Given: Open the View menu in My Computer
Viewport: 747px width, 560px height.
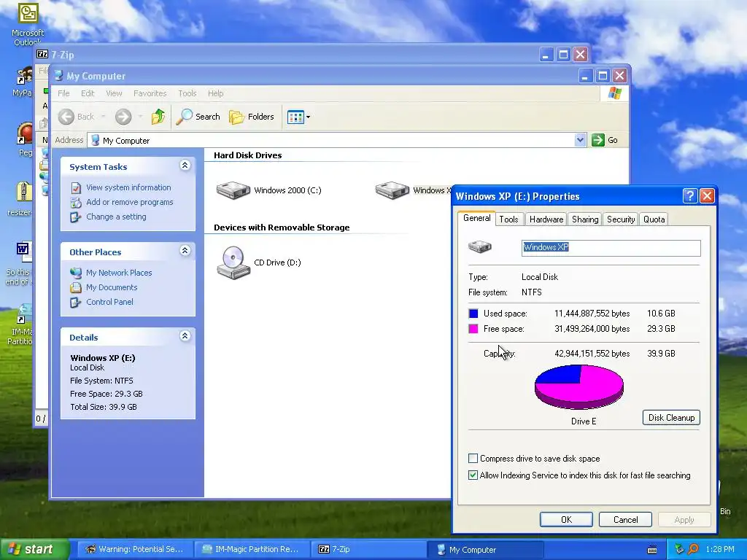Looking at the screenshot, I should (114, 93).
